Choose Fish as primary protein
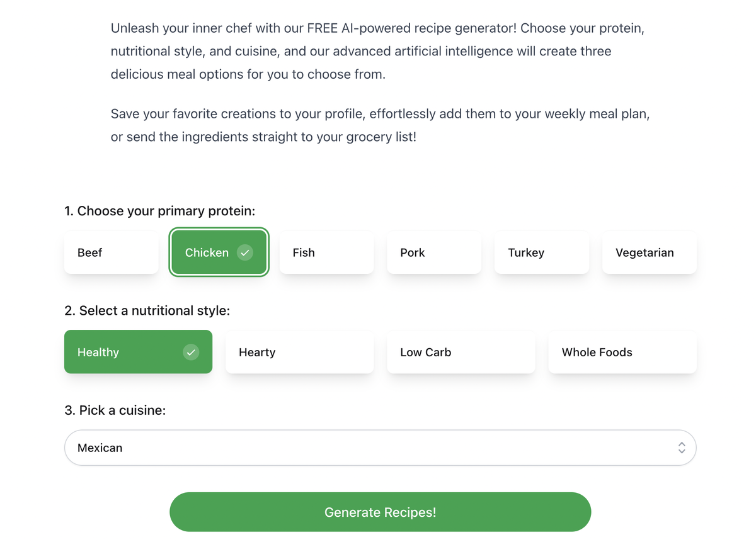 tap(326, 252)
